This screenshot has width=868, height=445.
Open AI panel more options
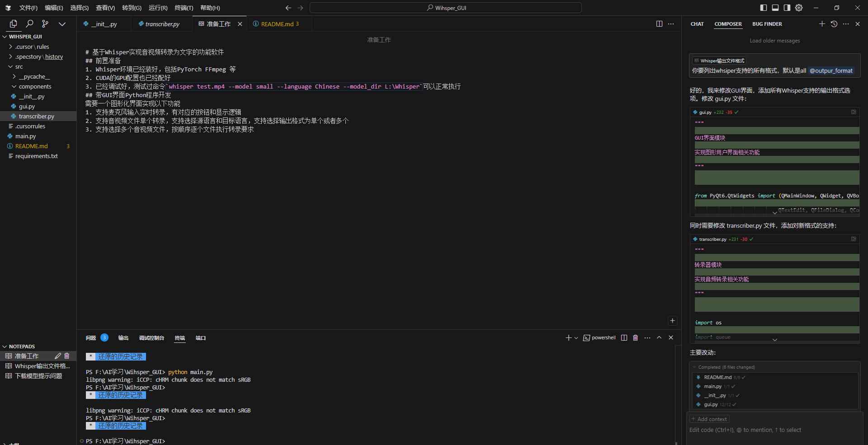(846, 24)
